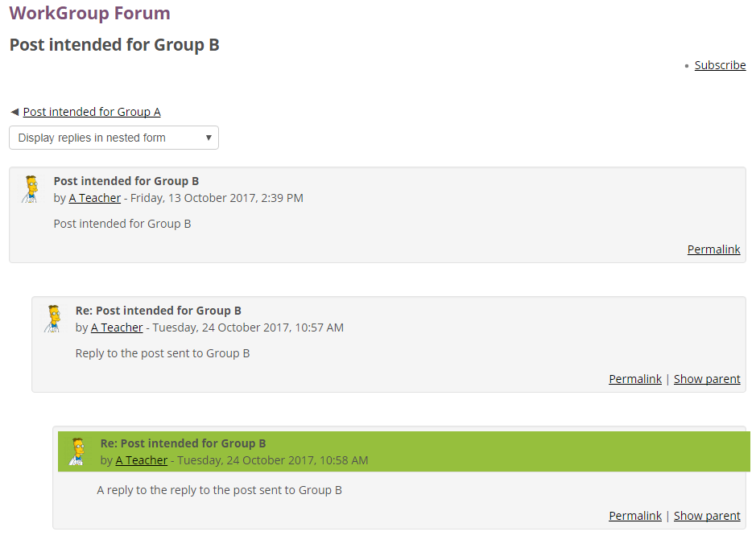756x548 pixels.
Task: Click the Post intended for Group B discussion title
Action: [x=114, y=45]
